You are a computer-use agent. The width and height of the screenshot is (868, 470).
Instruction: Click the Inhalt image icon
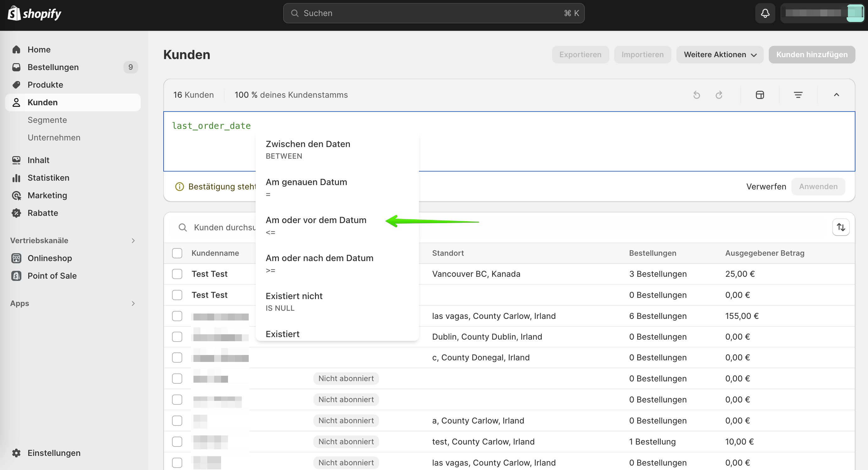tap(16, 160)
